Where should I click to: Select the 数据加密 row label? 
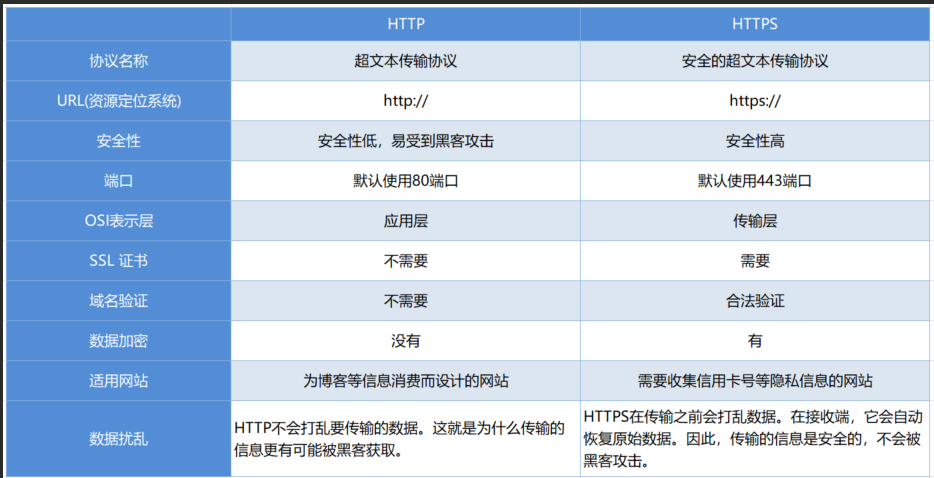118,341
